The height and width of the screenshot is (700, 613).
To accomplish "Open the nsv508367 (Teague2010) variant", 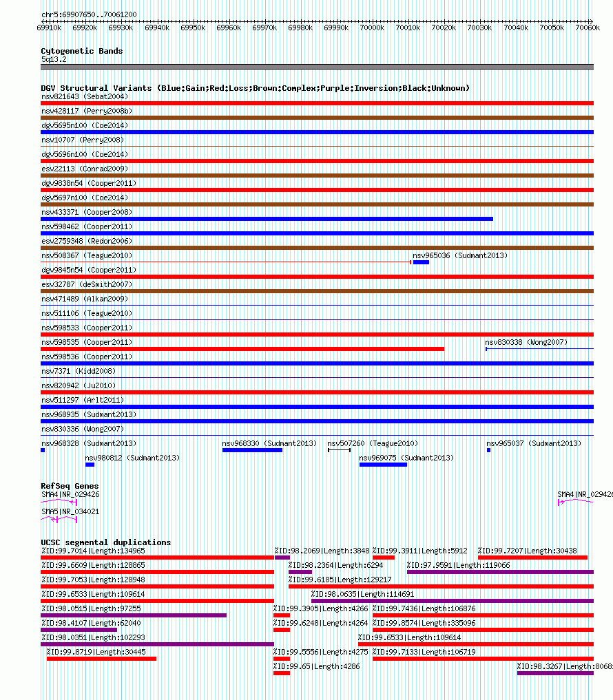I will point(87,255).
